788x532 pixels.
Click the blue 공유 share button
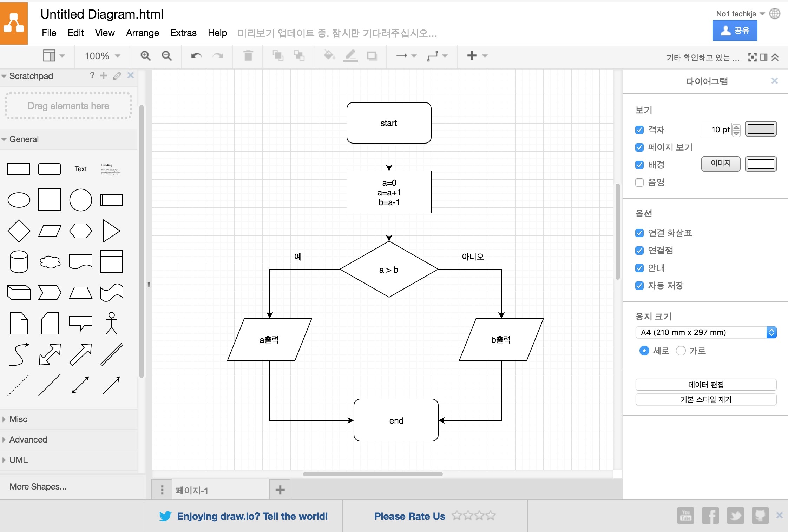[x=735, y=31]
